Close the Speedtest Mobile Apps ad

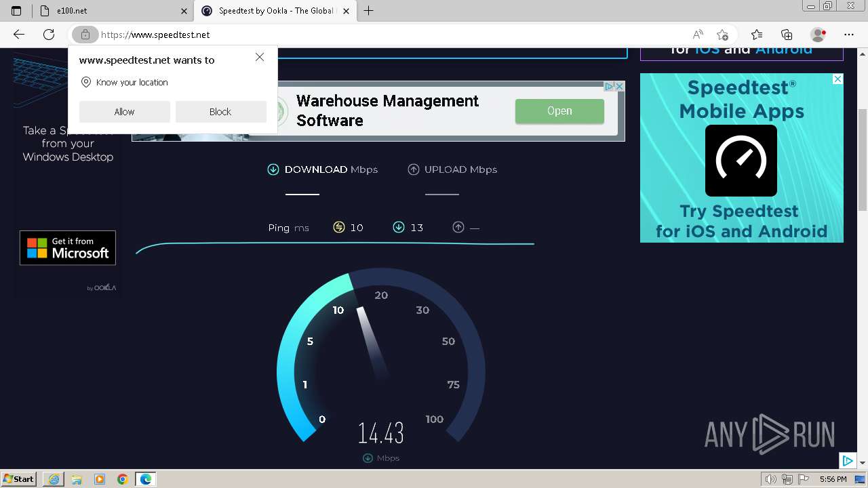[x=837, y=79]
